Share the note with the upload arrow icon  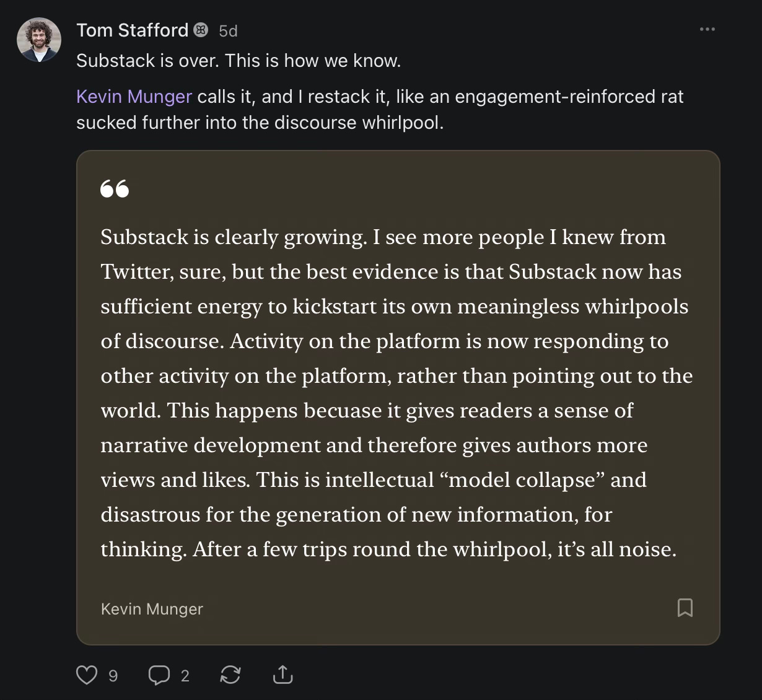[x=282, y=675]
